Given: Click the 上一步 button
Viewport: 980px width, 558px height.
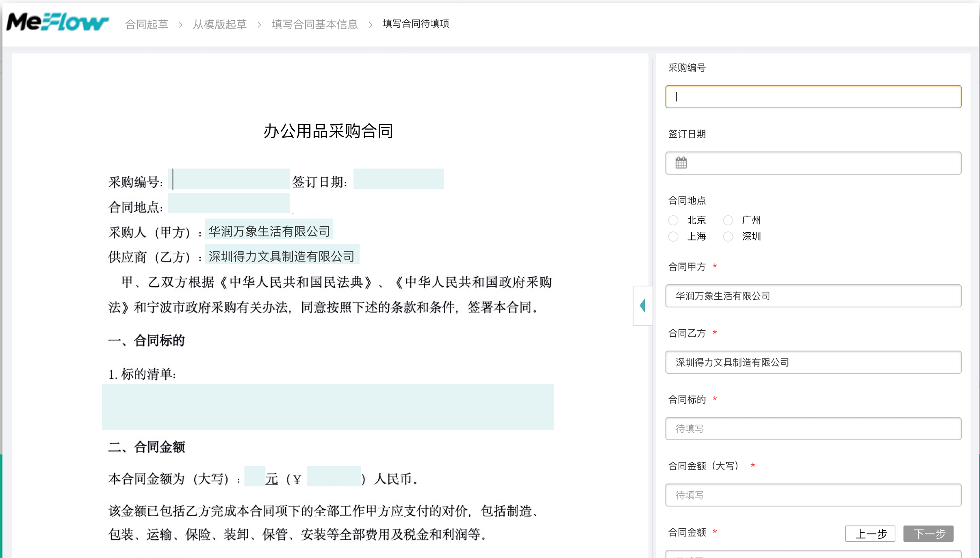Looking at the screenshot, I should (x=870, y=534).
